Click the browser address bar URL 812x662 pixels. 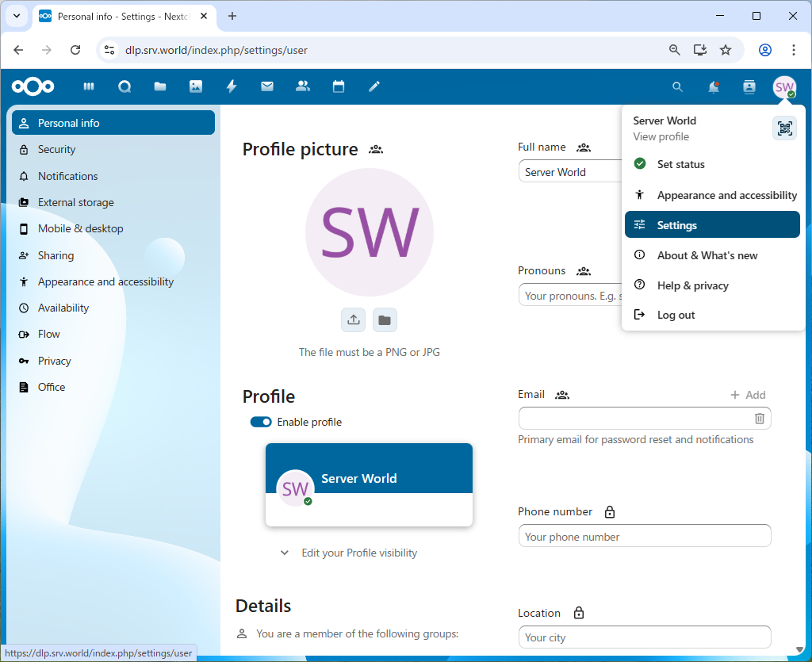click(216, 50)
